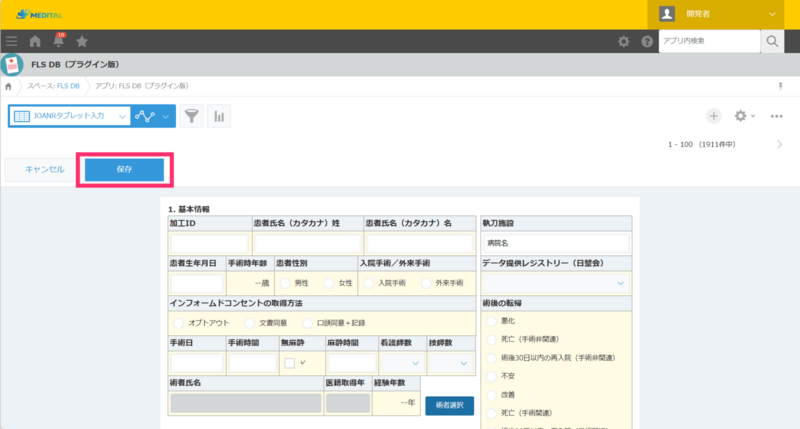Viewport: 800px width, 429px height.
Task: Open the app settings gear icon
Action: click(x=740, y=116)
